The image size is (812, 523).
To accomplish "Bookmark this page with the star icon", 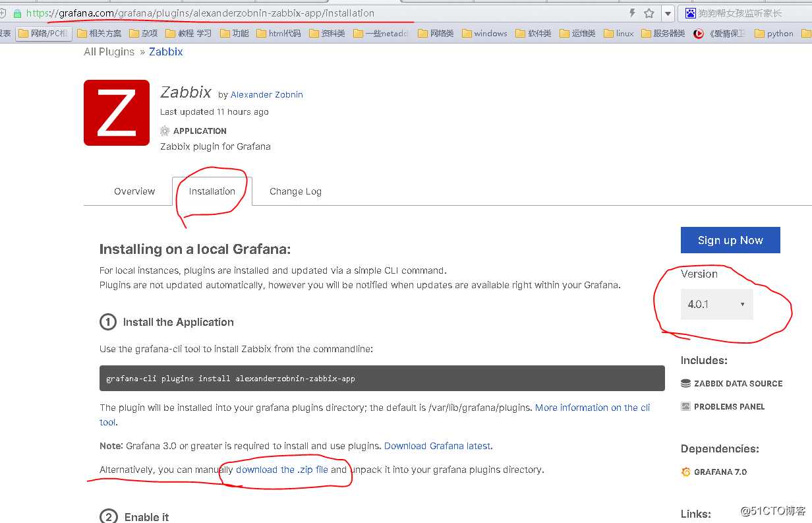I will (x=649, y=13).
